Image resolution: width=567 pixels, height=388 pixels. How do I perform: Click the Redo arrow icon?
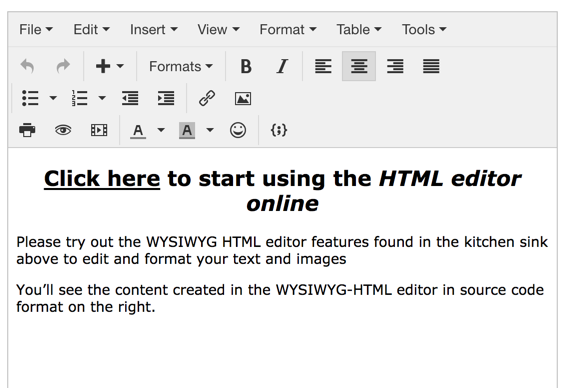(x=63, y=66)
